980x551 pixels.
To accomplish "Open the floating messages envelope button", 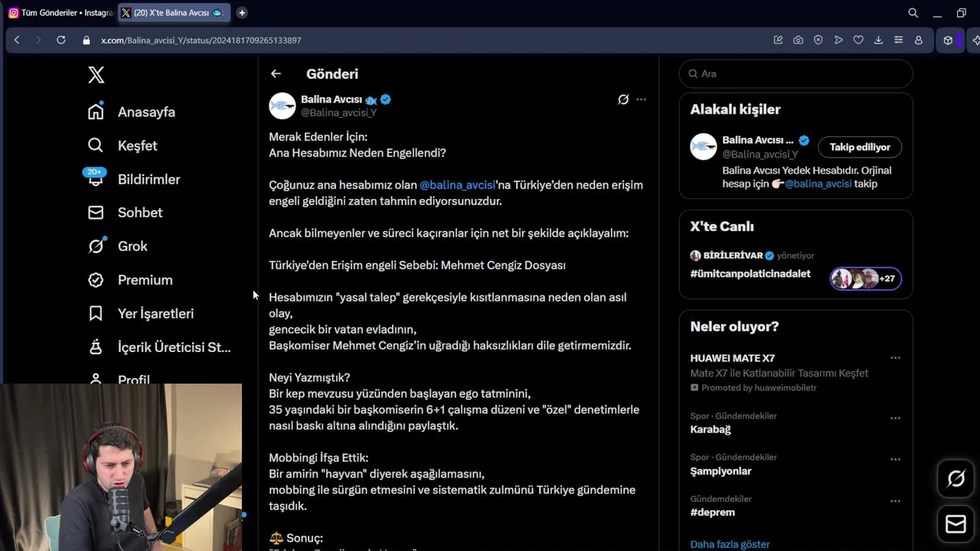I will pos(955,524).
